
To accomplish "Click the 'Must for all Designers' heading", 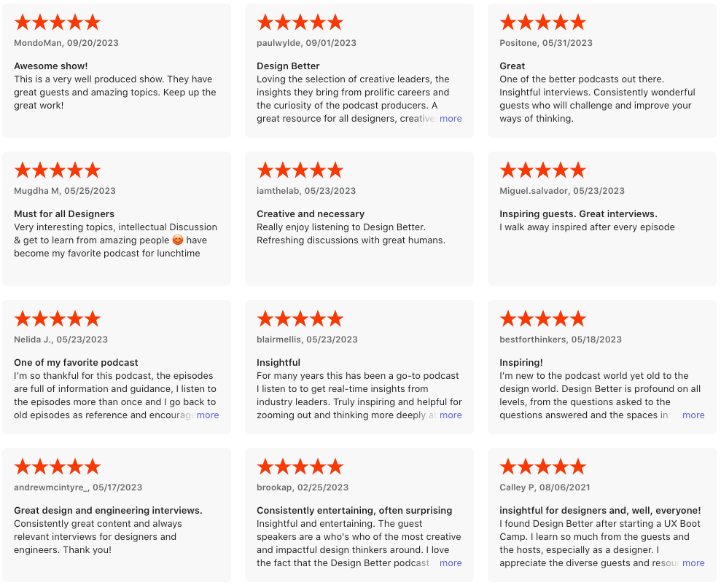I will coord(64,214).
